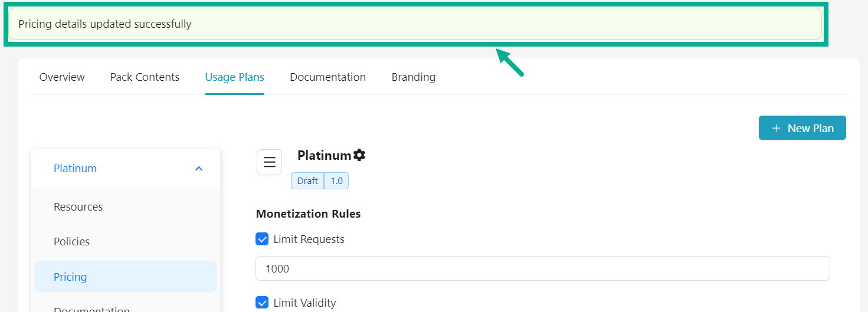Open the Branding tab
The height and width of the screenshot is (312, 868).
point(414,77)
